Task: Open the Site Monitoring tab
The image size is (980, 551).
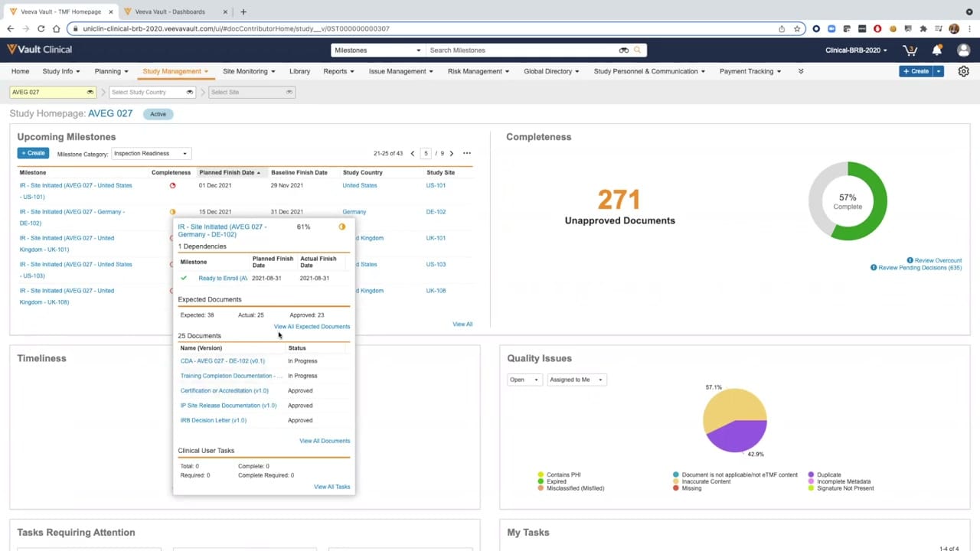Action: (249, 71)
